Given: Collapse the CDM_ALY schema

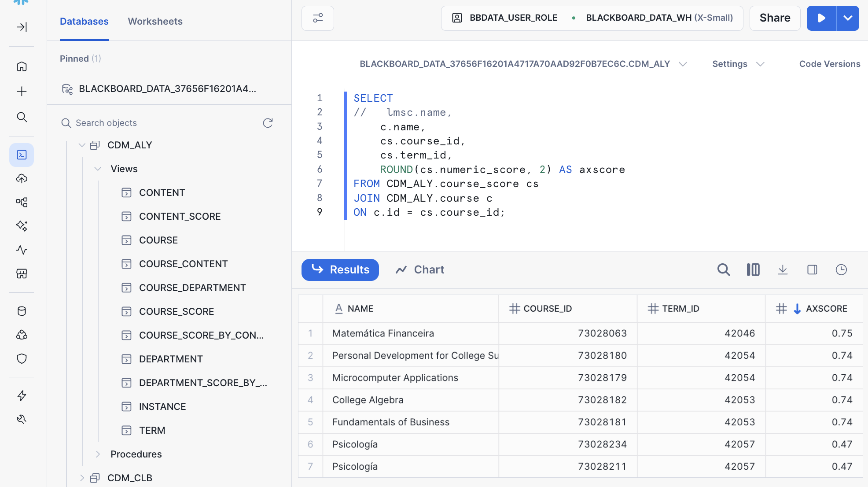Looking at the screenshot, I should point(82,145).
